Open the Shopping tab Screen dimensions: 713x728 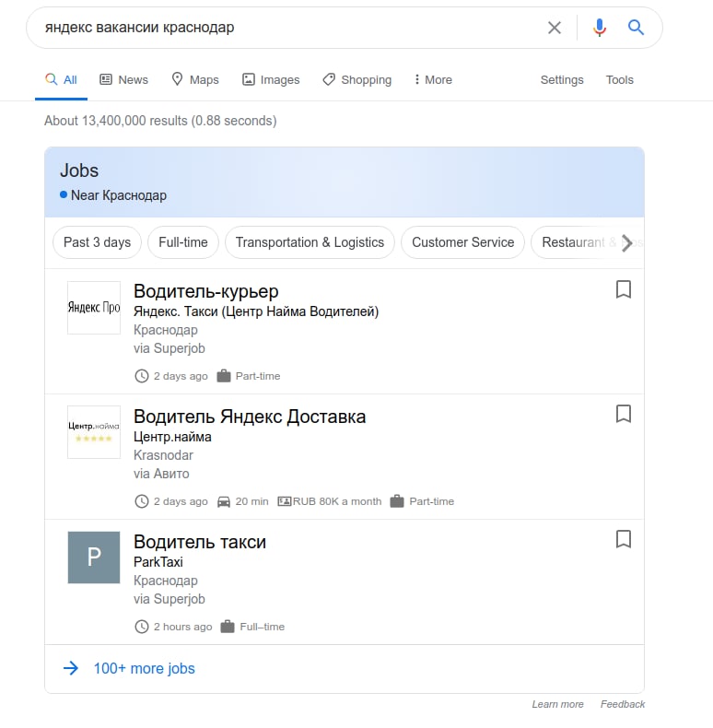click(357, 80)
